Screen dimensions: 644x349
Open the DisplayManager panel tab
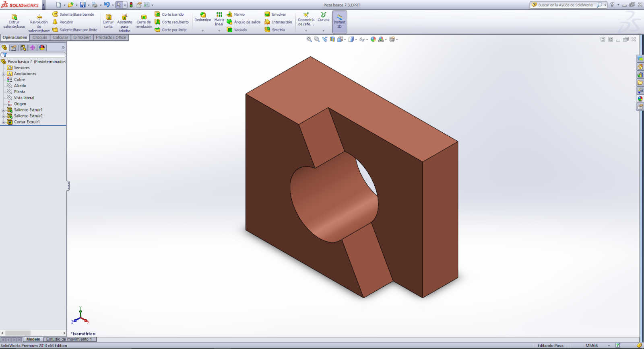pyautogui.click(x=42, y=47)
